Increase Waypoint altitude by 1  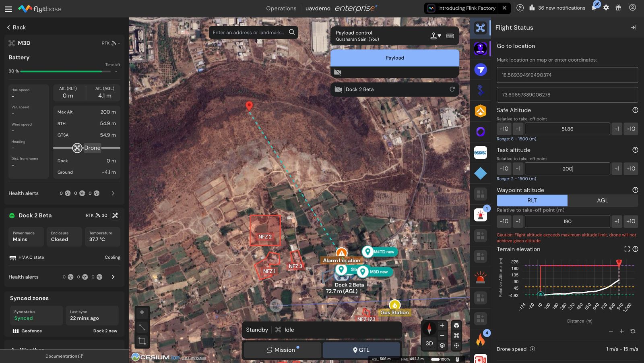[x=617, y=221]
